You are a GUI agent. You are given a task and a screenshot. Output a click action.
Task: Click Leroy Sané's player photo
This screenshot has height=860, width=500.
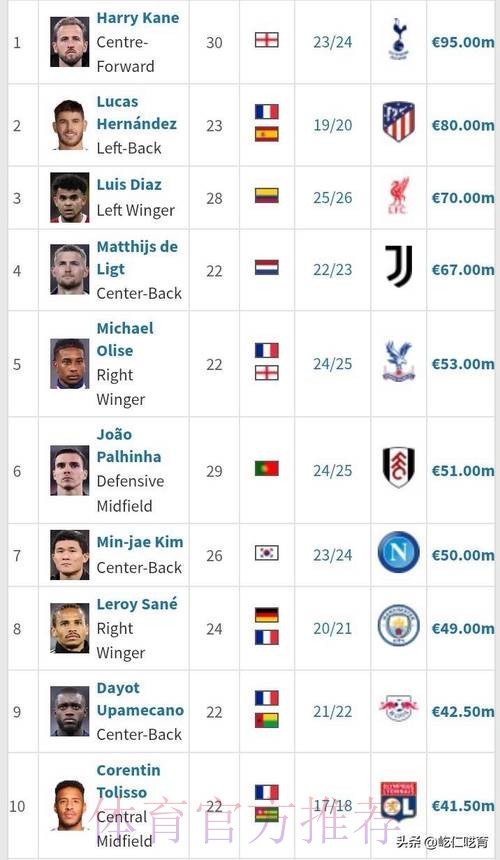(x=70, y=629)
